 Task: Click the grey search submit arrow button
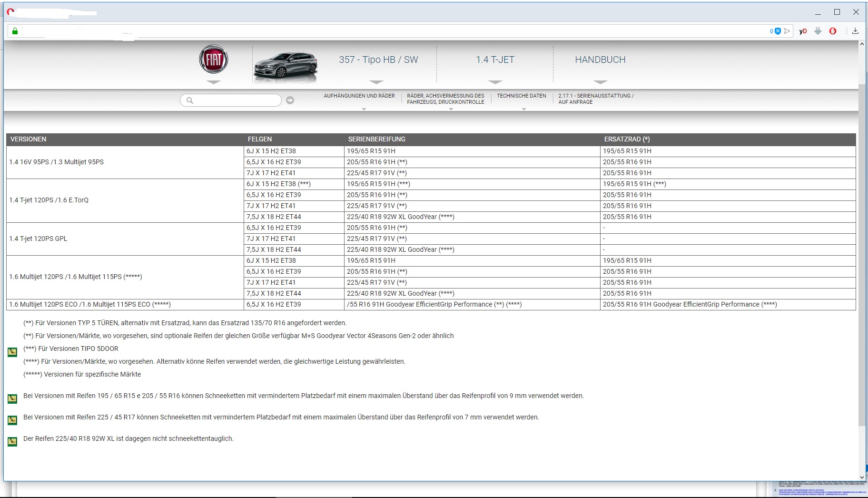tap(290, 100)
